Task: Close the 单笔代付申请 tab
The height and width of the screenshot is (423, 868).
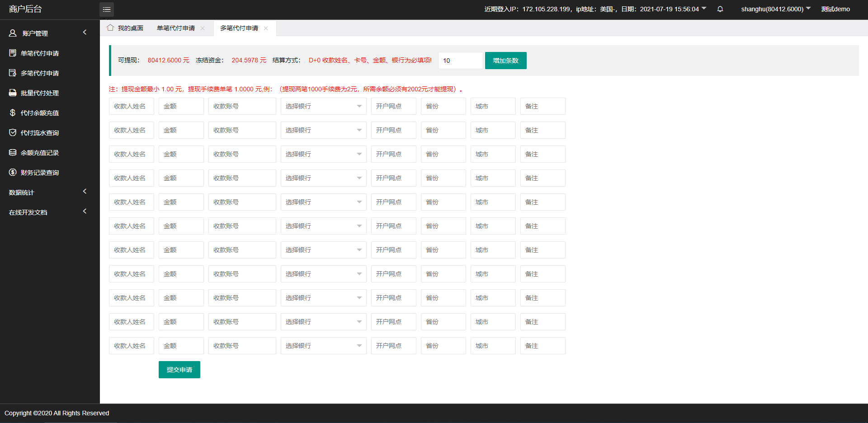Action: (x=203, y=28)
